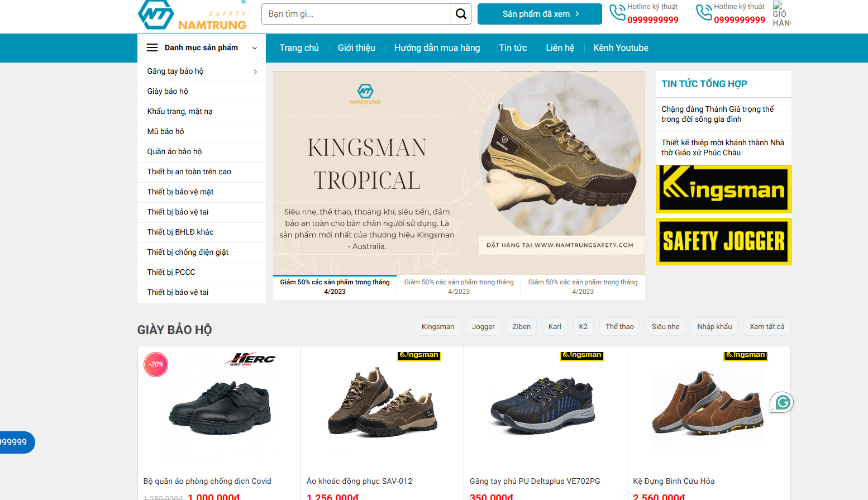Open the Kênh Youtube menu item
This screenshot has width=868, height=500.
click(621, 48)
